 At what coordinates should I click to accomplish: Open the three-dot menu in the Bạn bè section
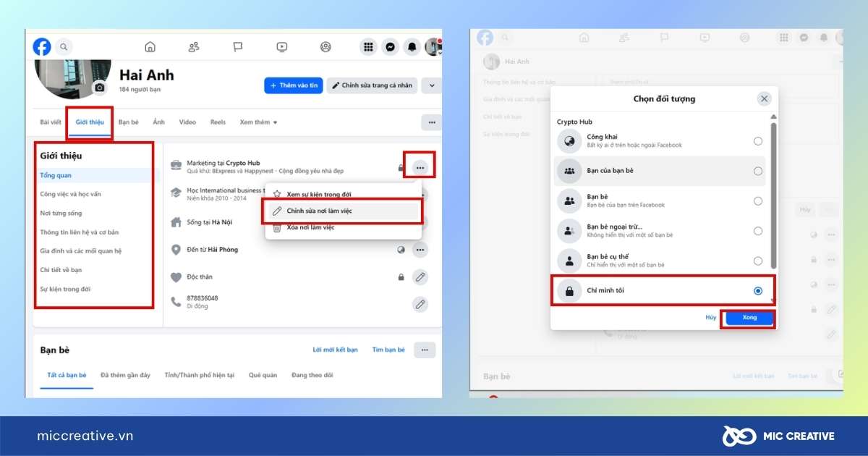(425, 350)
